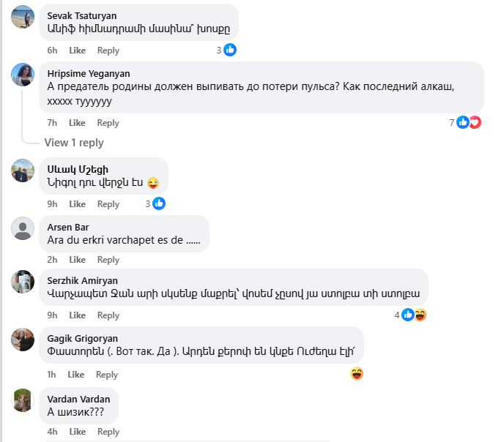Open Serzhik Amiryan's profile name link

[82, 280]
